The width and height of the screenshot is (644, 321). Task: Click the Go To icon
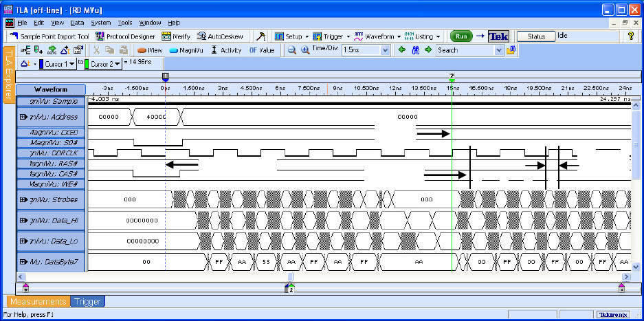(x=52, y=50)
